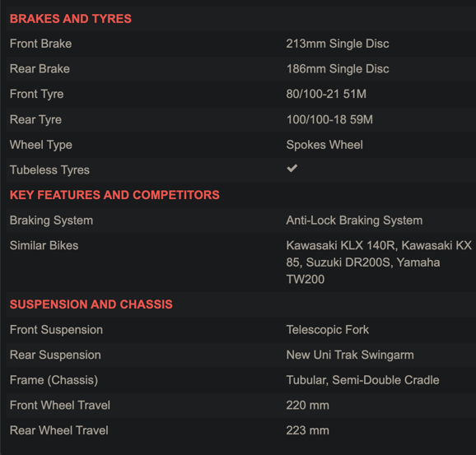Click the Tubeless Tyres checkmark icon
Image resolution: width=476 pixels, height=455 pixels.
[x=292, y=169]
